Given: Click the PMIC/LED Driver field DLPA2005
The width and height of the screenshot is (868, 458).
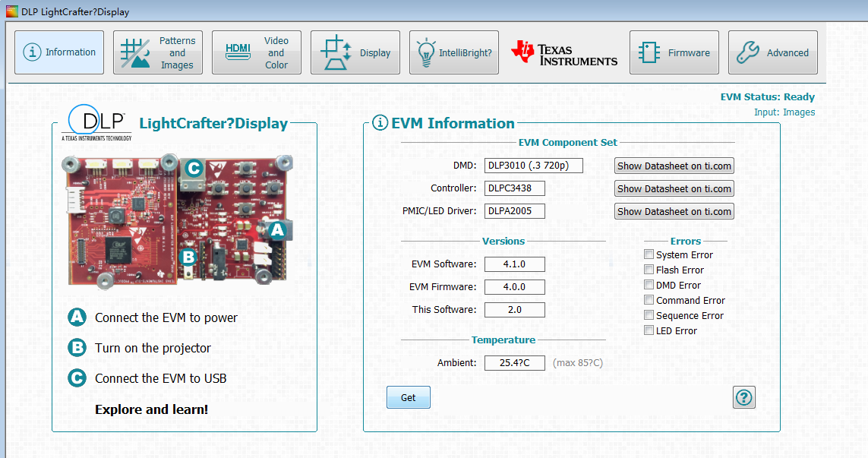Looking at the screenshot, I should (515, 211).
